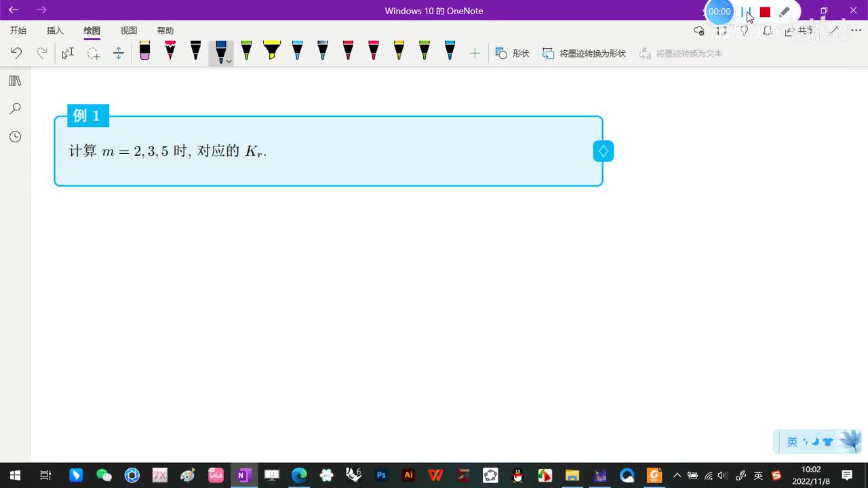Show notebooks navigation pane icon
Image resolution: width=868 pixels, height=488 pixels.
tap(15, 81)
